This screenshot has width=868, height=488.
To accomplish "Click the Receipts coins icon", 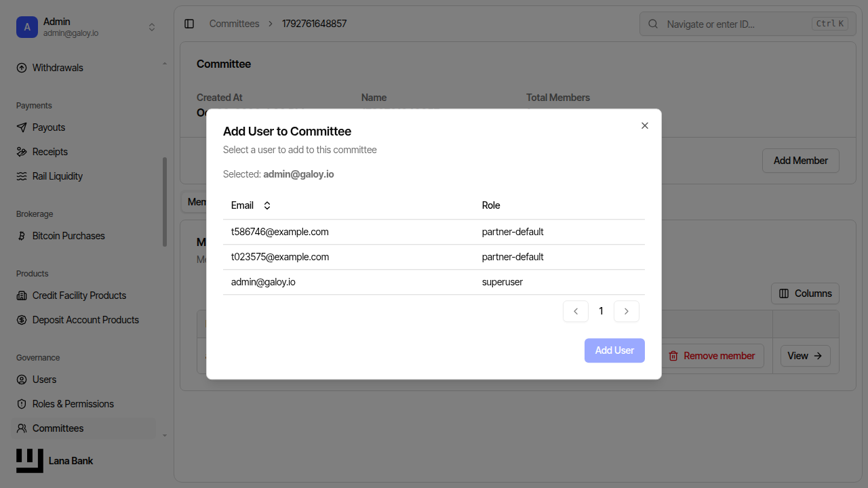I will tap(22, 152).
